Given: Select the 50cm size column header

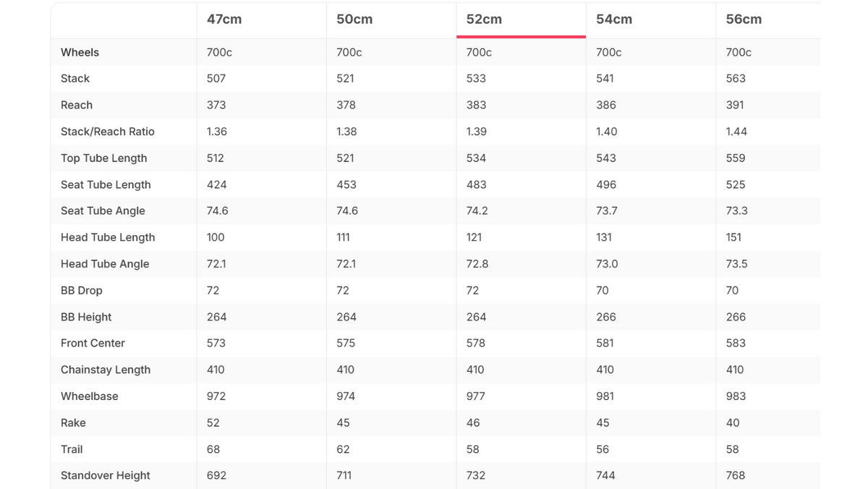Looking at the screenshot, I should point(354,20).
